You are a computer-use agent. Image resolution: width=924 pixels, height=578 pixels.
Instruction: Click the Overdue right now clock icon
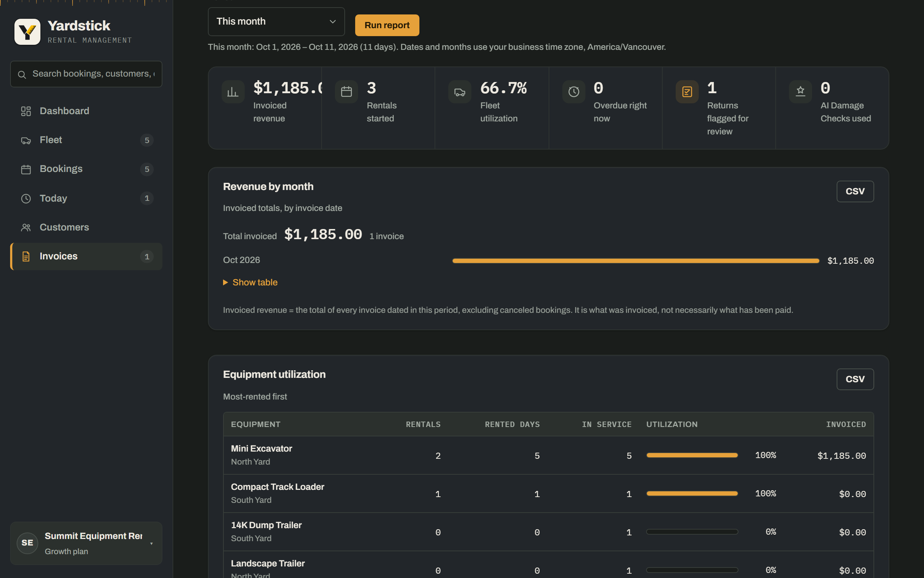574,92
